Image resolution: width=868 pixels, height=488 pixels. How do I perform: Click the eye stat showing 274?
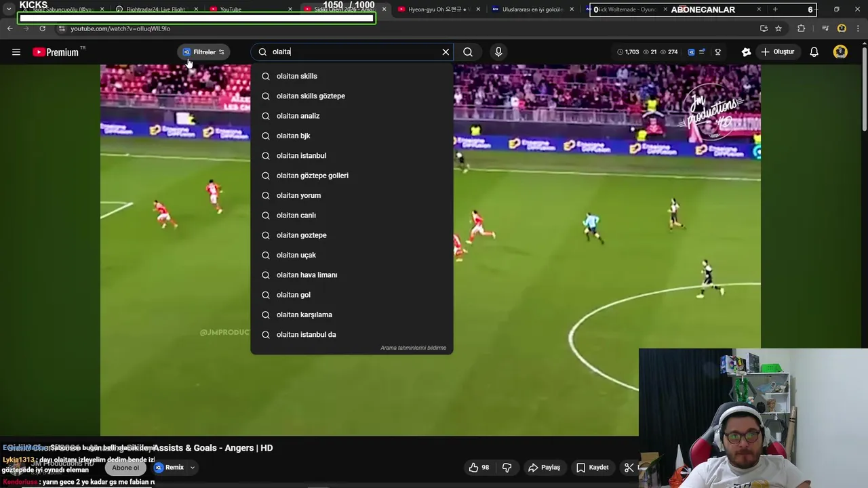click(669, 52)
